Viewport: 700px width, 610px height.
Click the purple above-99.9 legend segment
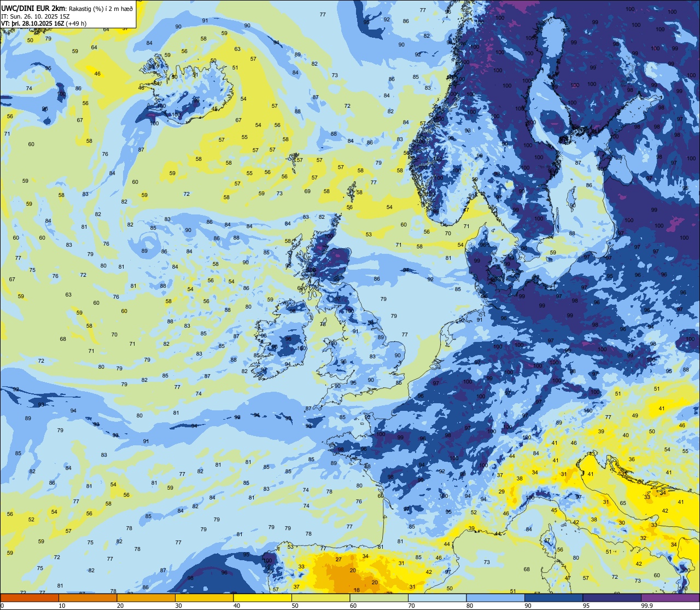click(670, 598)
